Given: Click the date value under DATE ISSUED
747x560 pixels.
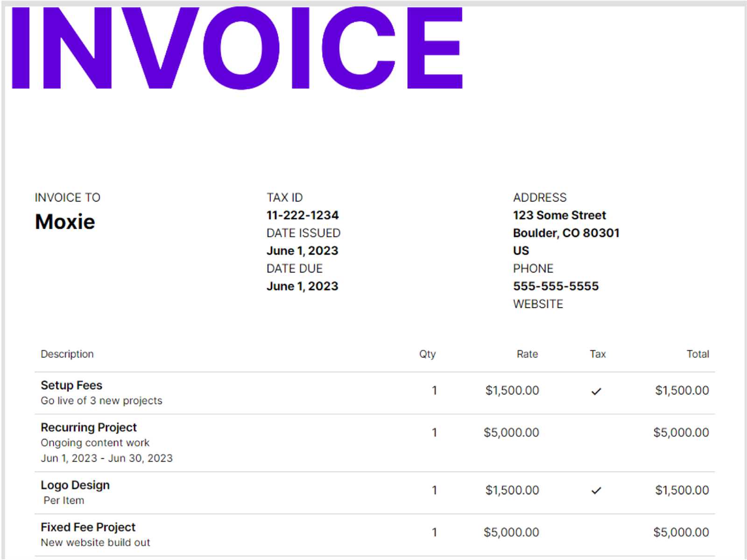Looking at the screenshot, I should (303, 251).
